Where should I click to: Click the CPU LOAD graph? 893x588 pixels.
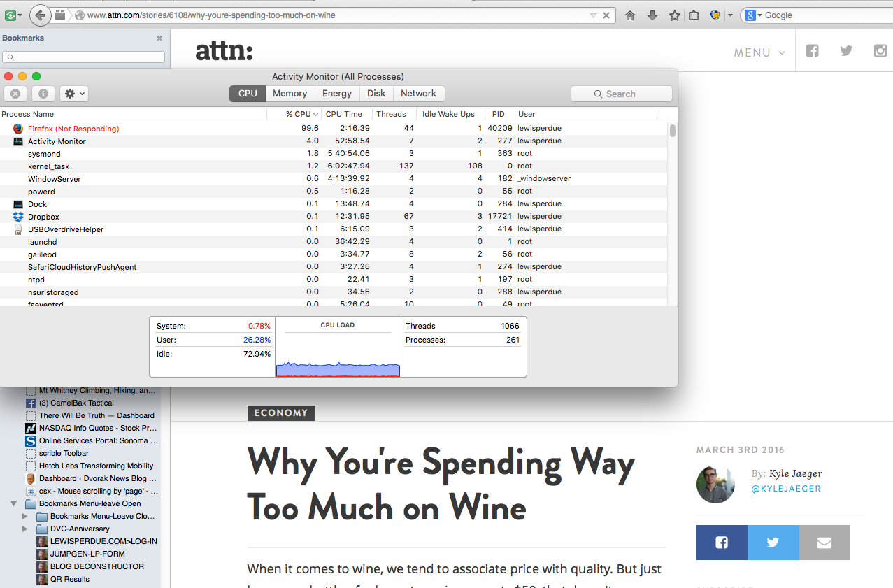(338, 347)
